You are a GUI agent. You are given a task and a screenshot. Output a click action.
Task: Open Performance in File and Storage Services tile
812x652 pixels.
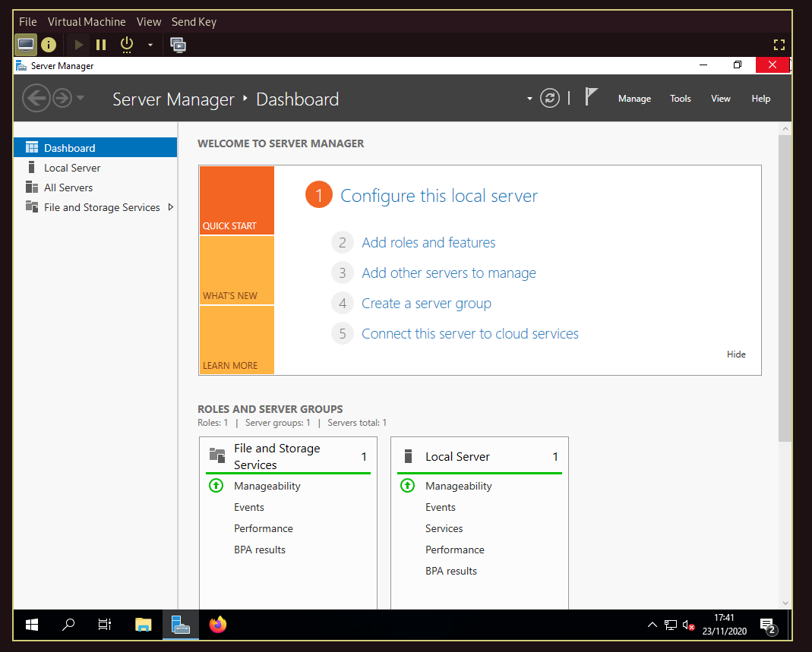263,528
